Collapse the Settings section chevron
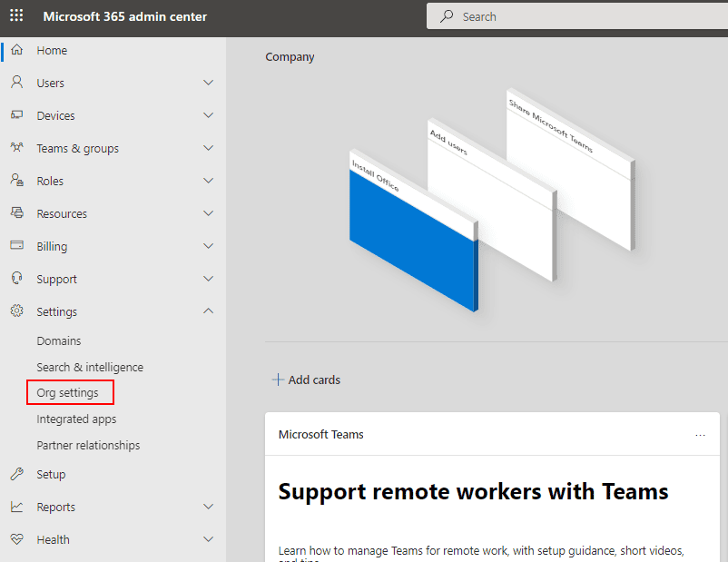Viewport: 728px width, 562px height. coord(208,311)
